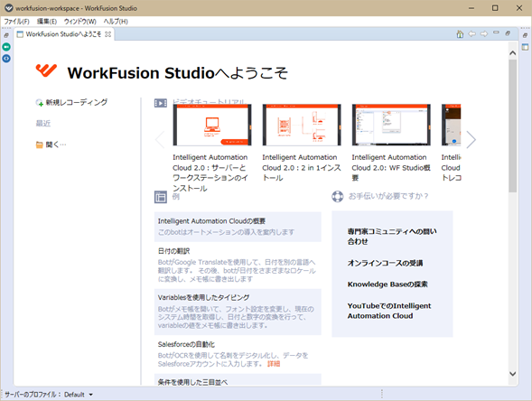Start a 新規レコーディング
This screenshot has width=532, height=401.
pyautogui.click(x=71, y=102)
